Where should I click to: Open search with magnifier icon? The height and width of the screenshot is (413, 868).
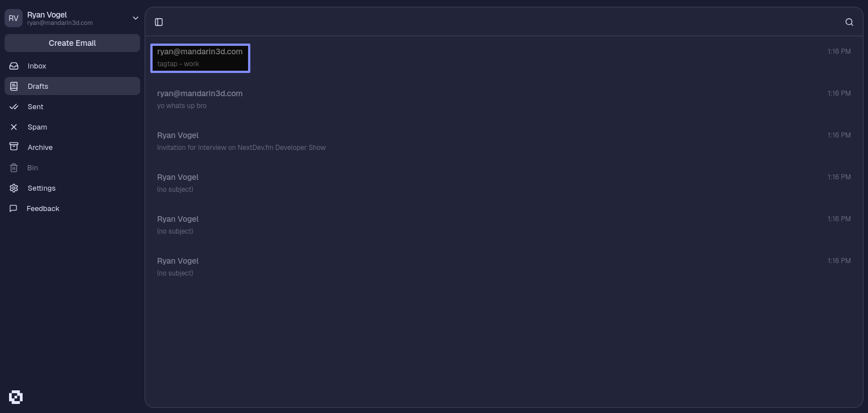click(849, 22)
